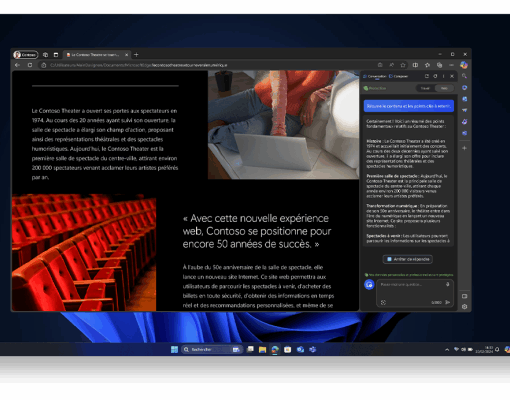
Task: Open Copilot in new window icon
Action: point(427,76)
